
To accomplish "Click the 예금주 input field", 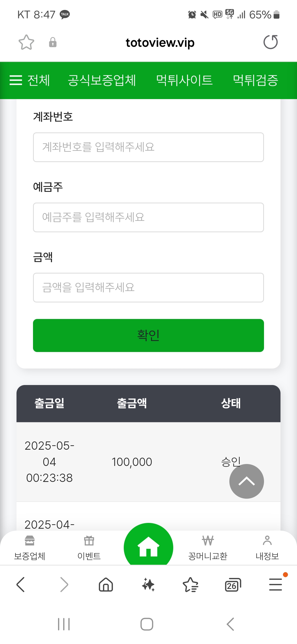I will [x=148, y=217].
